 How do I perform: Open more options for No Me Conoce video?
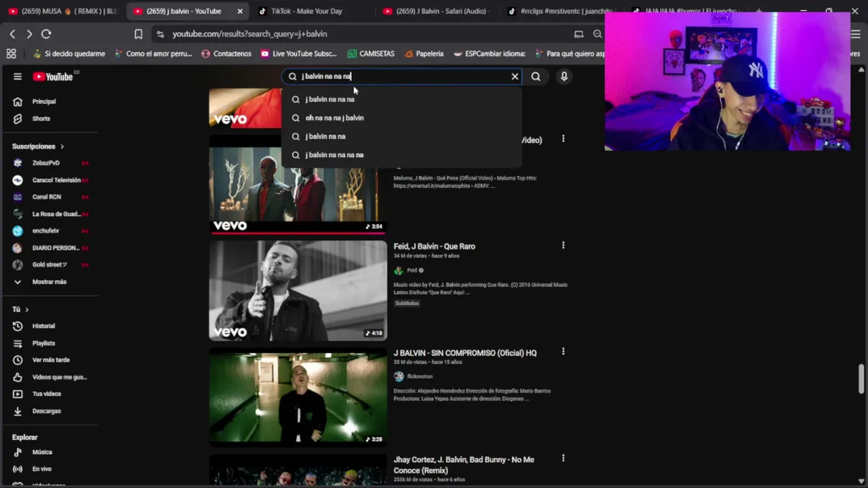563,458
